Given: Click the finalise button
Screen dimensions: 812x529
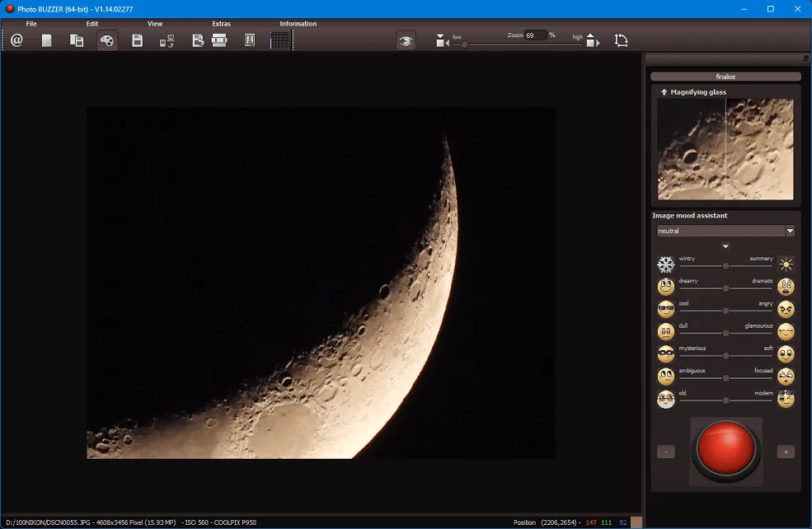Looking at the screenshot, I should pyautogui.click(x=725, y=77).
